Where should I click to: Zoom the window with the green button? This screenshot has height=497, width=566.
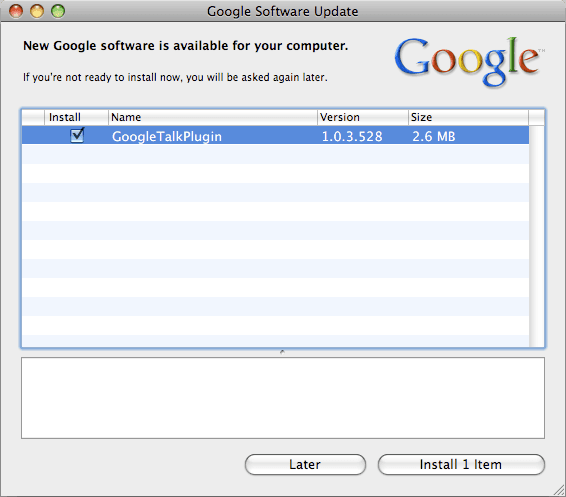pos(58,11)
